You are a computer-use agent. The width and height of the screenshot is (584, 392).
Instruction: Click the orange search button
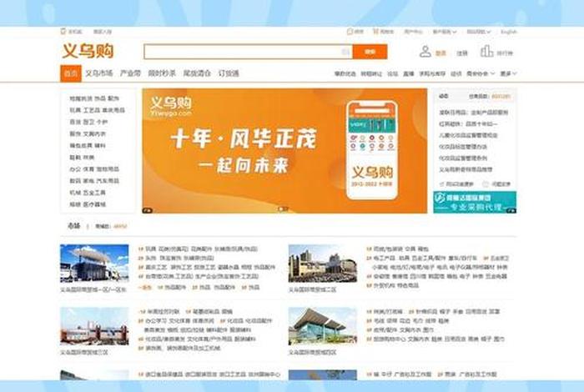[x=370, y=52]
